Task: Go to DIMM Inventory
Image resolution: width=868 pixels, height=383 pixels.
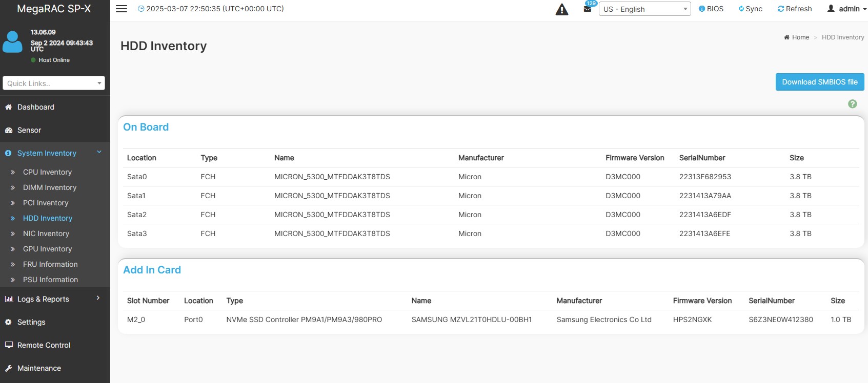Action: (50, 187)
